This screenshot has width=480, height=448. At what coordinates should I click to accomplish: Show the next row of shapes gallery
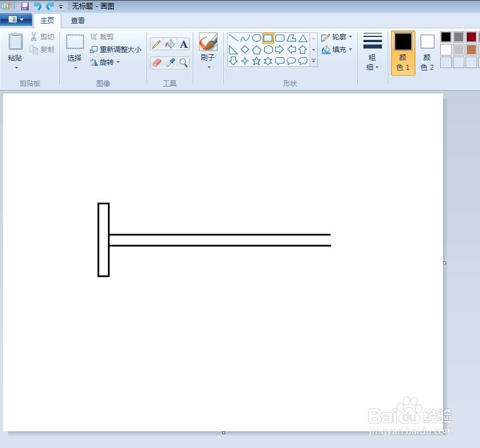pos(313,50)
